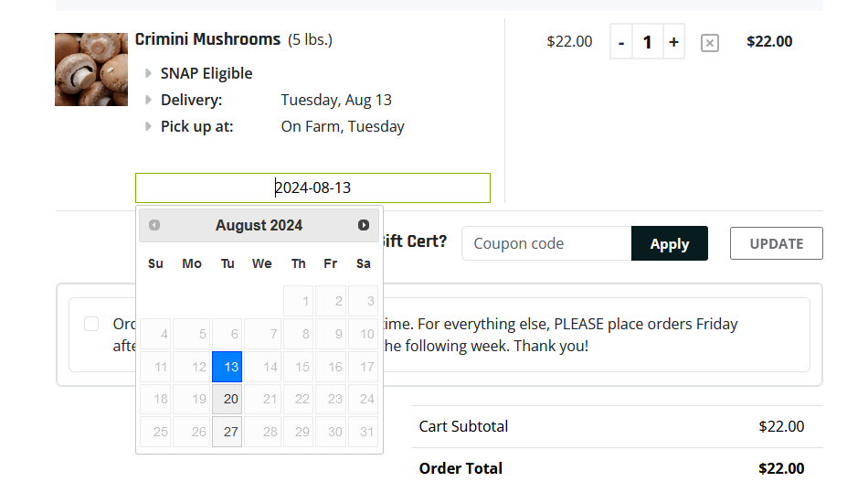868x482 pixels.
Task: Remove Crimini Mushrooms from the cart
Action: point(710,43)
